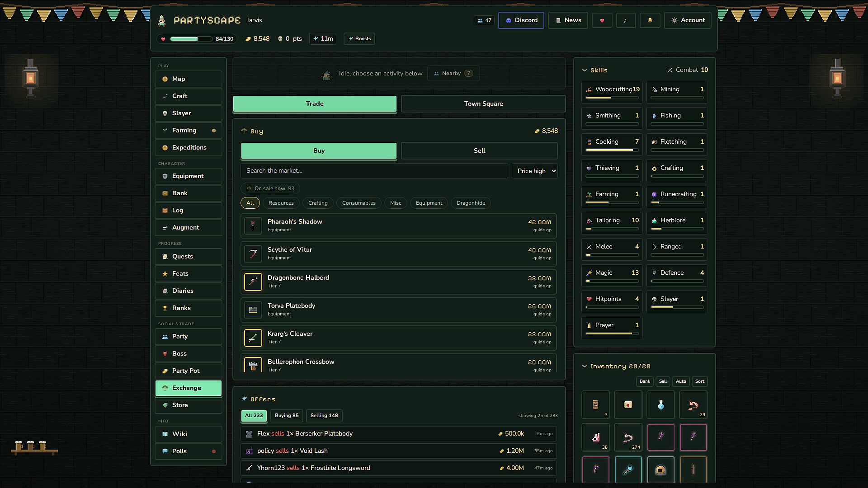Click the online players count 47
This screenshot has height=488, width=868.
point(484,20)
